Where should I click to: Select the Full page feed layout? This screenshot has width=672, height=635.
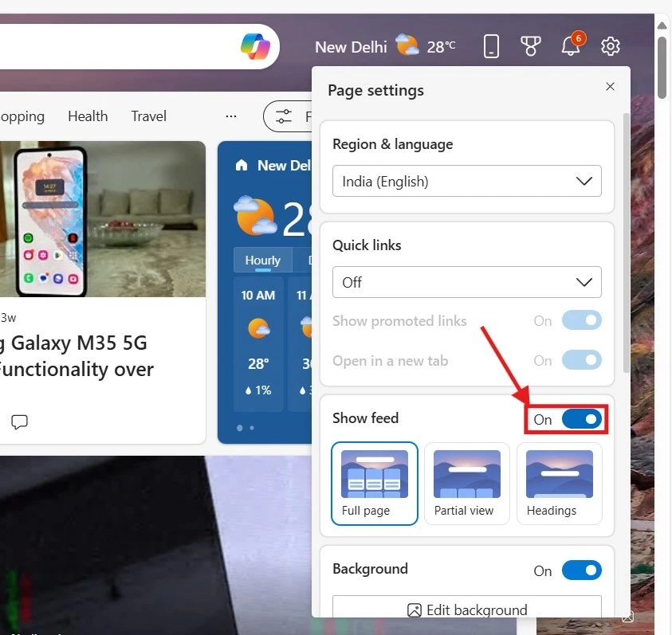[375, 484]
